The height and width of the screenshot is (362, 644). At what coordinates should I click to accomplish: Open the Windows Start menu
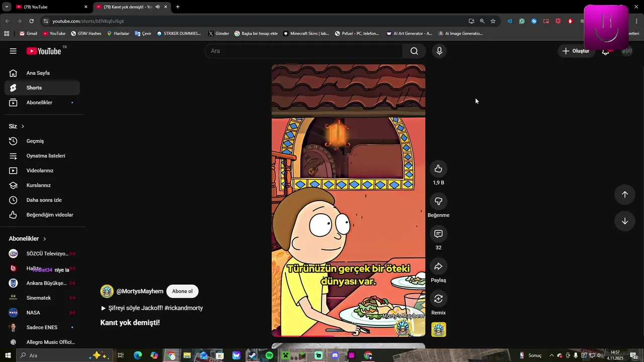pyautogui.click(x=8, y=355)
